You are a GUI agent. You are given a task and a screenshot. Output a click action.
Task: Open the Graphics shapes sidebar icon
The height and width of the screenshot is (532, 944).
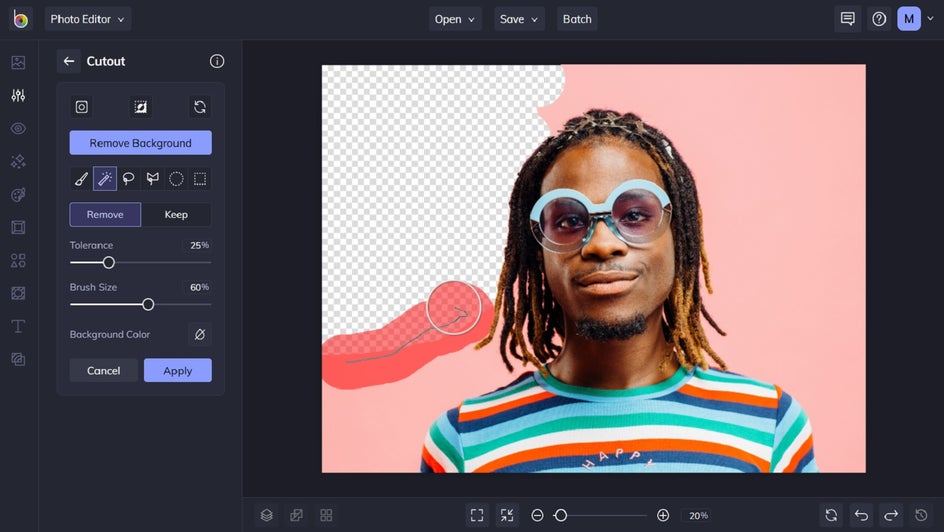point(18,260)
